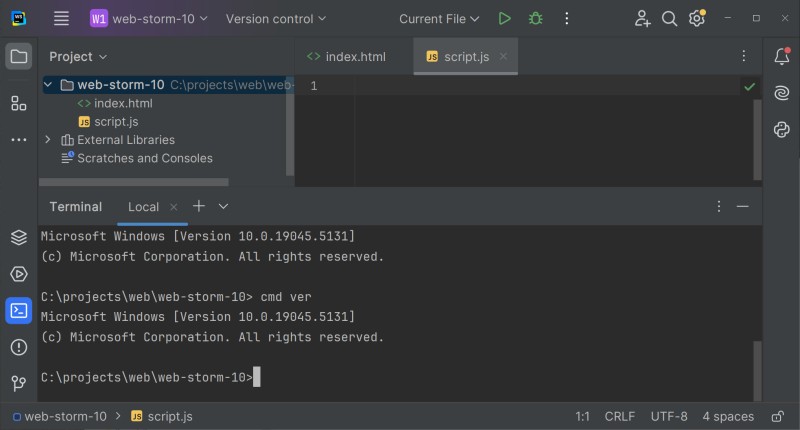This screenshot has height=430, width=800.
Task: Open the Git tool window icon
Action: (19, 383)
